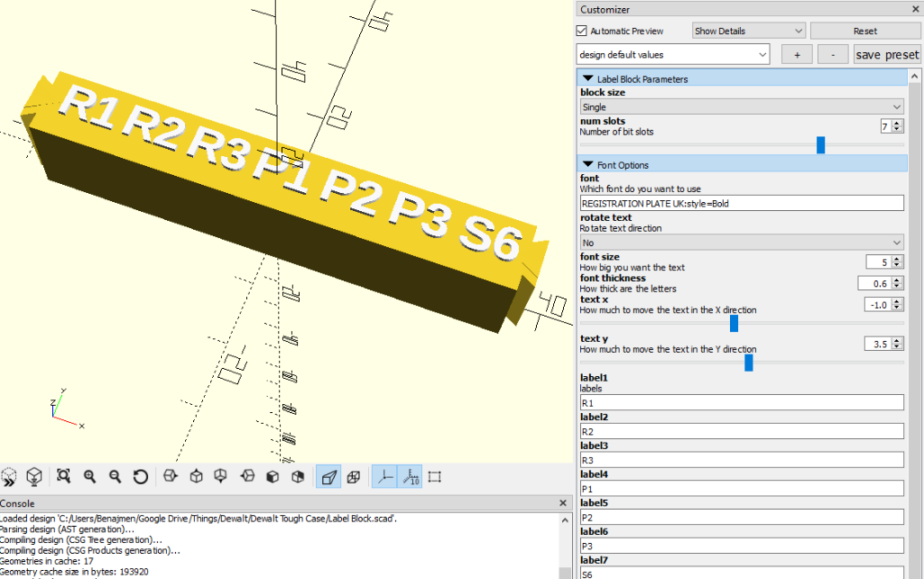The width and height of the screenshot is (924, 579).
Task: Click the label4 field containing P1
Action: 742,488
